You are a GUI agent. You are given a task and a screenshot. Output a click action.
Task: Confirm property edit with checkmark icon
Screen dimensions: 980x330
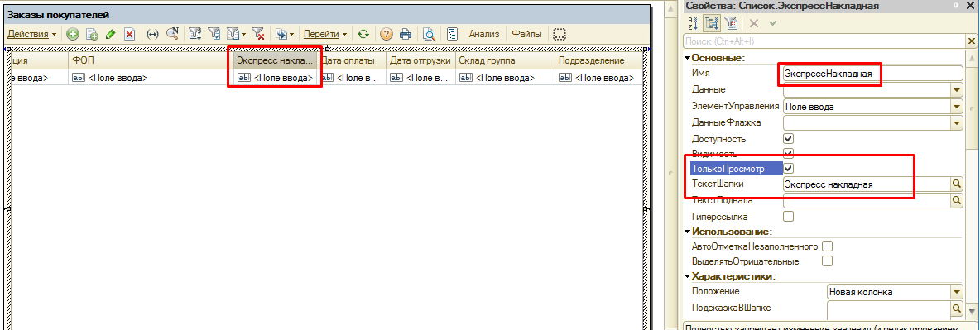[772, 23]
